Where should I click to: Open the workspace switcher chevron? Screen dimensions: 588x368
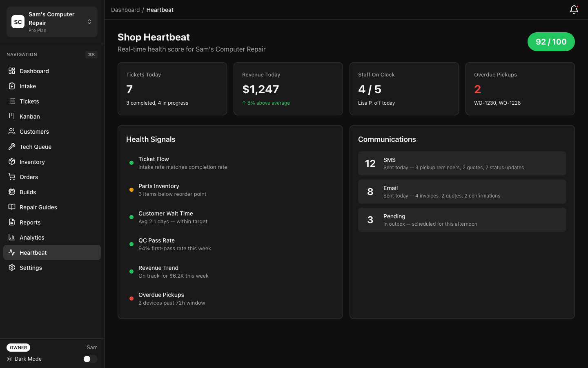[89, 22]
